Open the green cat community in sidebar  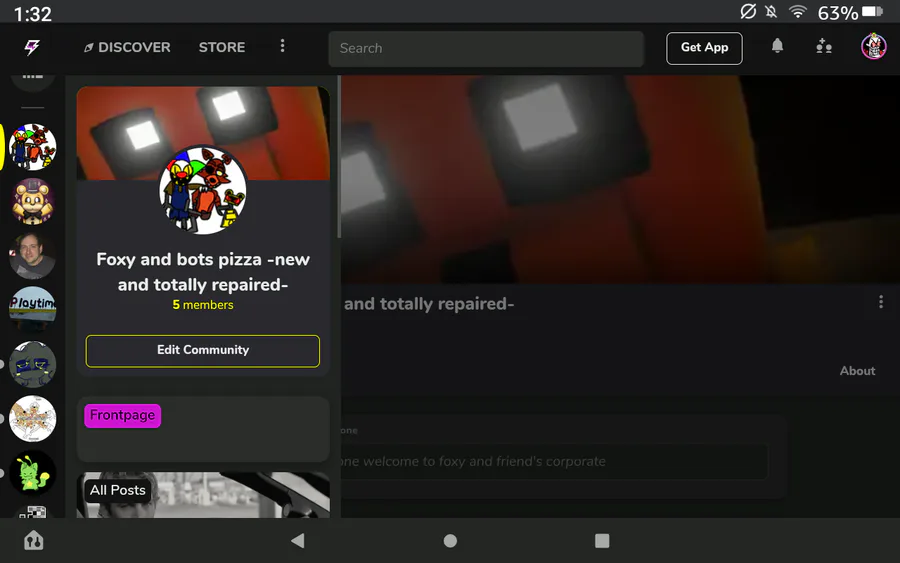pos(33,473)
